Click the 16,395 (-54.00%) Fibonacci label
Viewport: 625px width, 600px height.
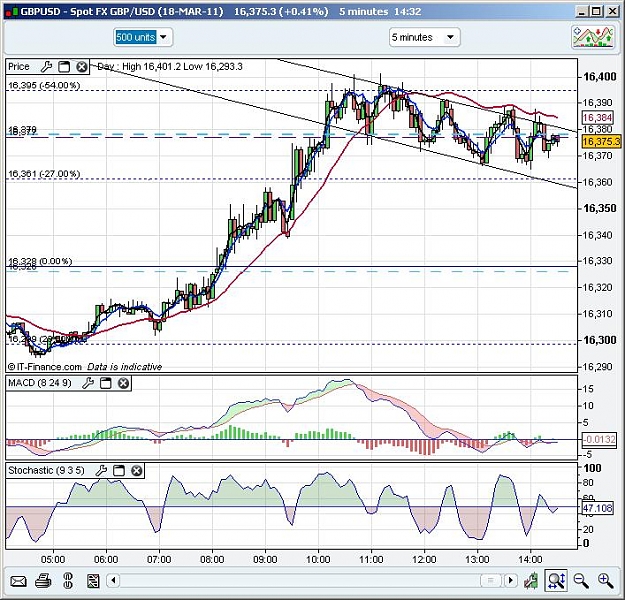pyautogui.click(x=44, y=85)
